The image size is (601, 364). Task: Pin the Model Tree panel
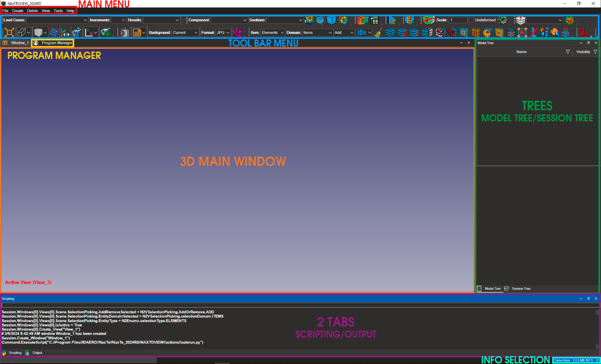(x=589, y=43)
